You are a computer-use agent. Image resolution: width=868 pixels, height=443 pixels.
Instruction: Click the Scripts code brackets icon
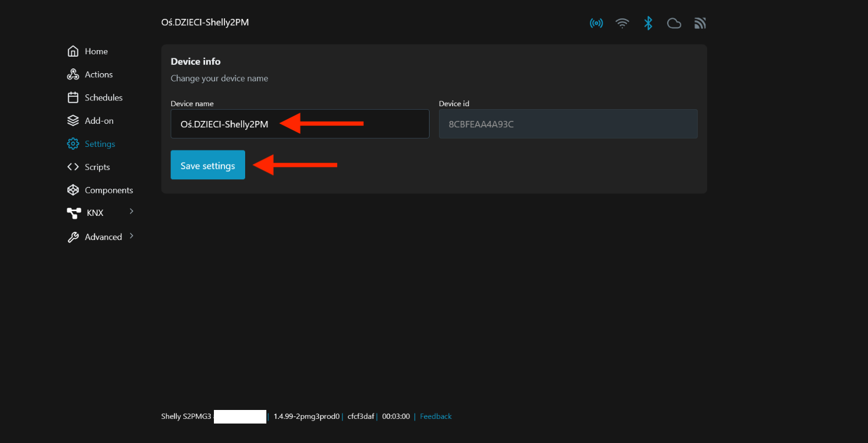tap(73, 167)
